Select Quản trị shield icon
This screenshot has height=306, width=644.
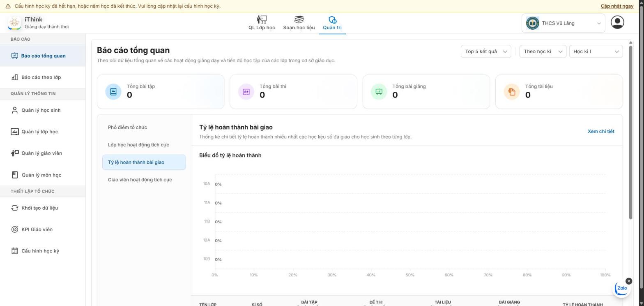click(332, 19)
